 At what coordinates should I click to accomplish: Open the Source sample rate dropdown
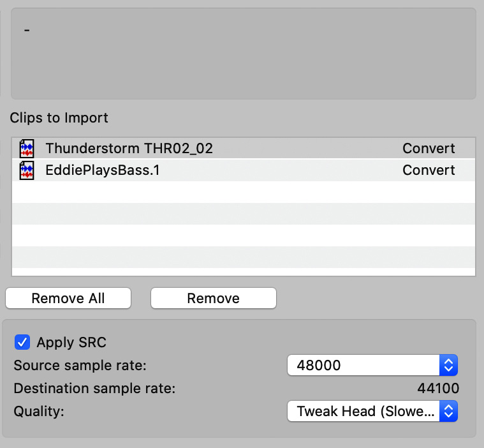tap(372, 365)
